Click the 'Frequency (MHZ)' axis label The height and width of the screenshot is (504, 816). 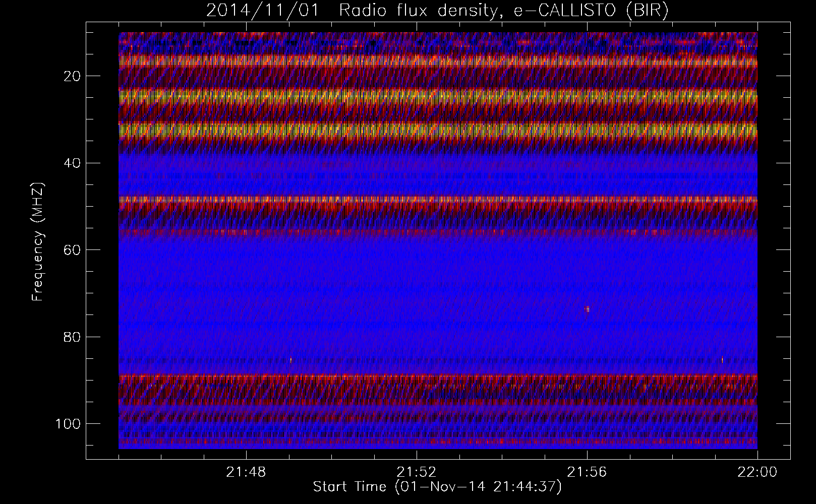[38, 242]
